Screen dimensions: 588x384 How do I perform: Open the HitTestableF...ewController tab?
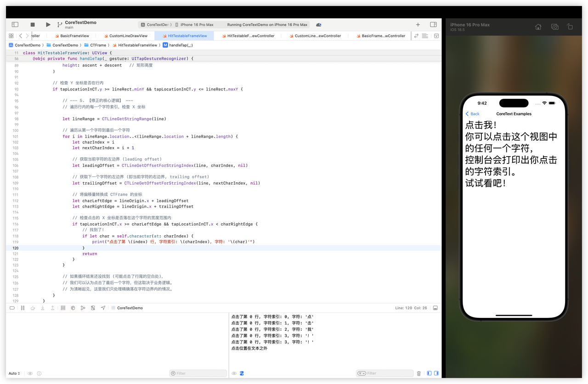248,36
